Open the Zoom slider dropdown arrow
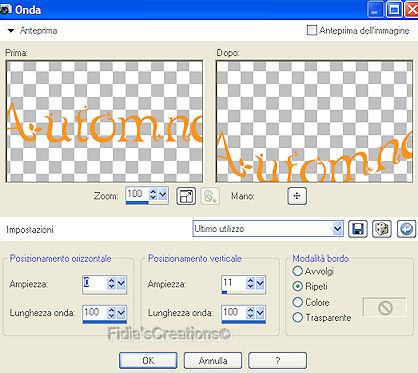 pyautogui.click(x=163, y=194)
